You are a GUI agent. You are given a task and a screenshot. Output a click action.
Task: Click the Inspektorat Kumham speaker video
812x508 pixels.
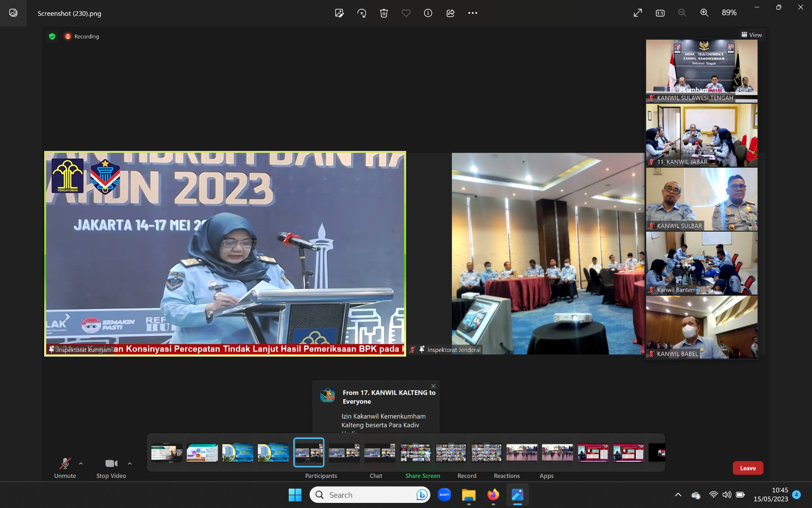coord(225,253)
